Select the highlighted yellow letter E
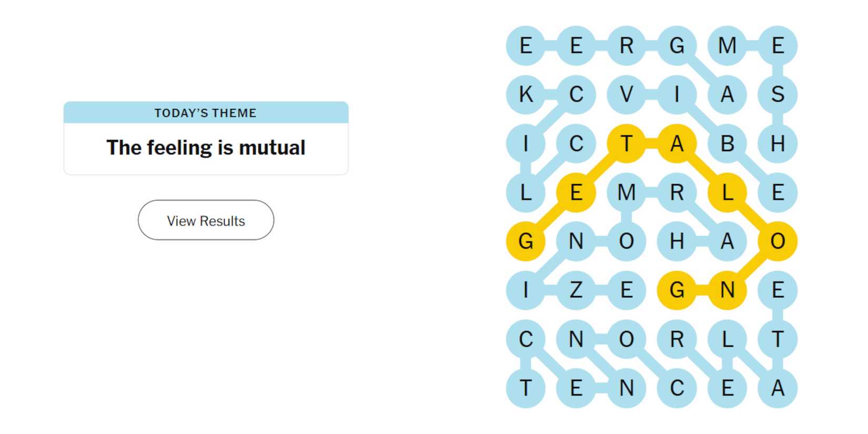The width and height of the screenshot is (868, 434). [x=576, y=193]
